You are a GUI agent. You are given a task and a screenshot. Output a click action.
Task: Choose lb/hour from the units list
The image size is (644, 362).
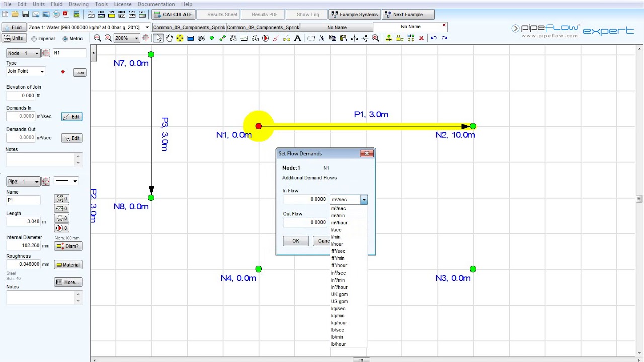(338, 344)
